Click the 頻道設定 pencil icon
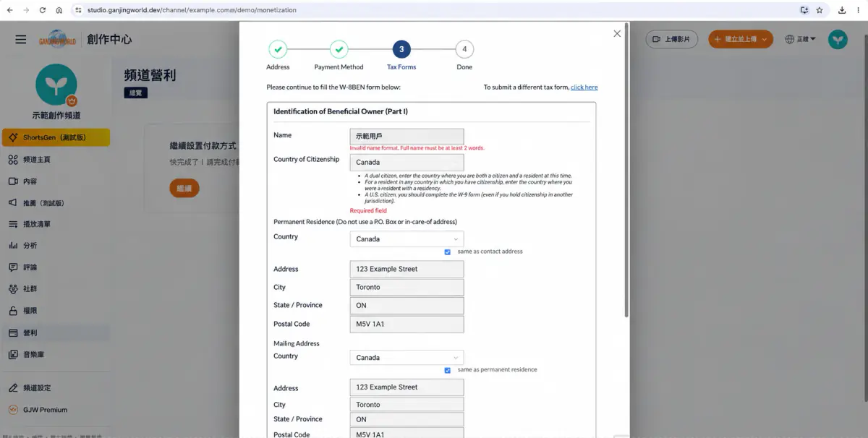 point(13,388)
